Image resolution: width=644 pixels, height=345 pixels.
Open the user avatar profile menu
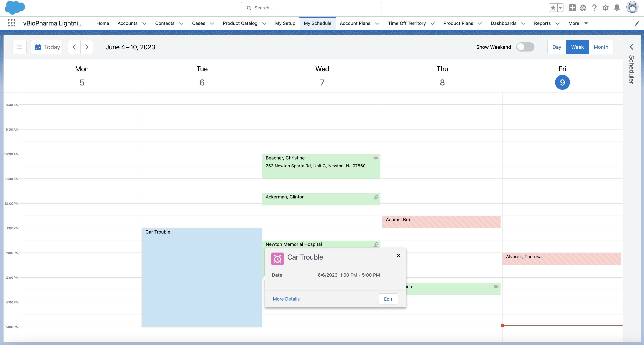coord(632,7)
